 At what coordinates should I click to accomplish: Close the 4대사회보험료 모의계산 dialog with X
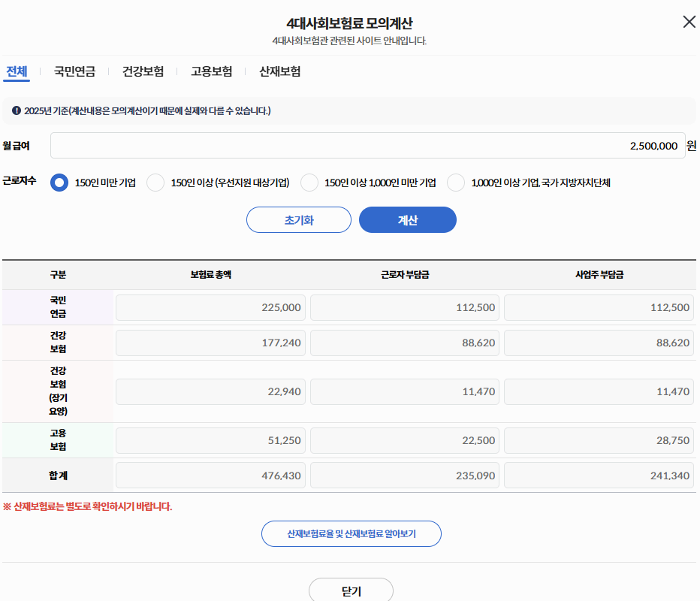689,22
